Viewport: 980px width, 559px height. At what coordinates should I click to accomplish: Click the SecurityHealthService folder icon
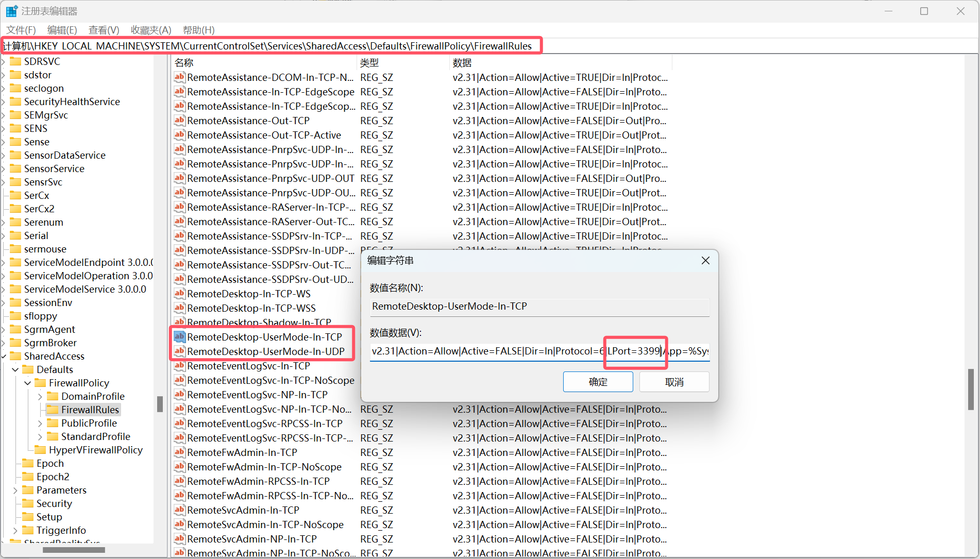coord(15,101)
